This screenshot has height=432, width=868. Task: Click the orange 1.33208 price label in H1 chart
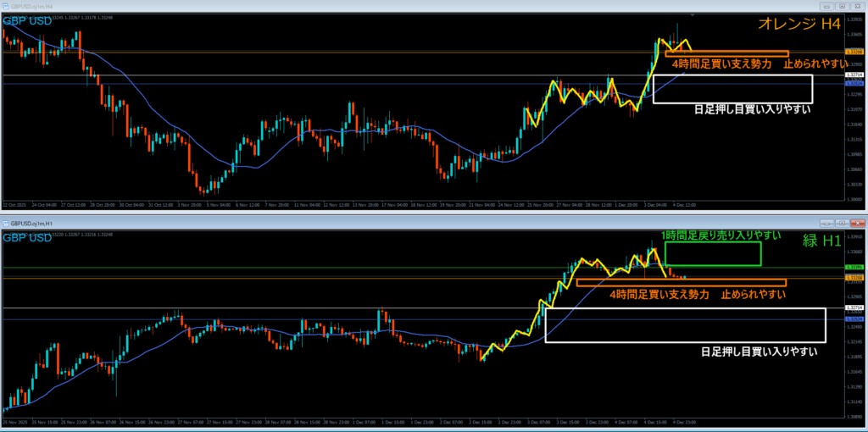[x=855, y=277]
